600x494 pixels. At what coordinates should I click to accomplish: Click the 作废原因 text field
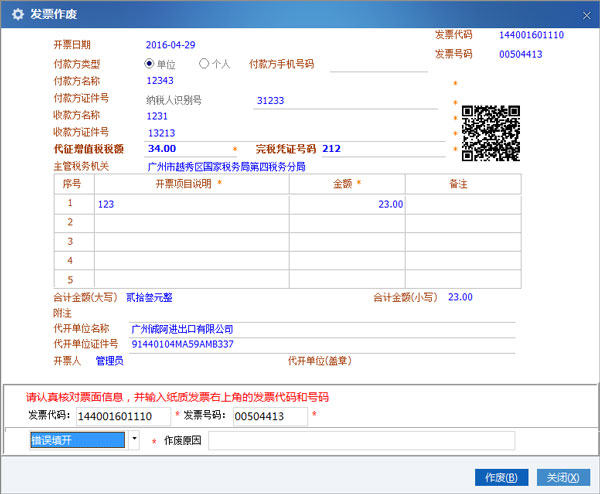(x=361, y=440)
